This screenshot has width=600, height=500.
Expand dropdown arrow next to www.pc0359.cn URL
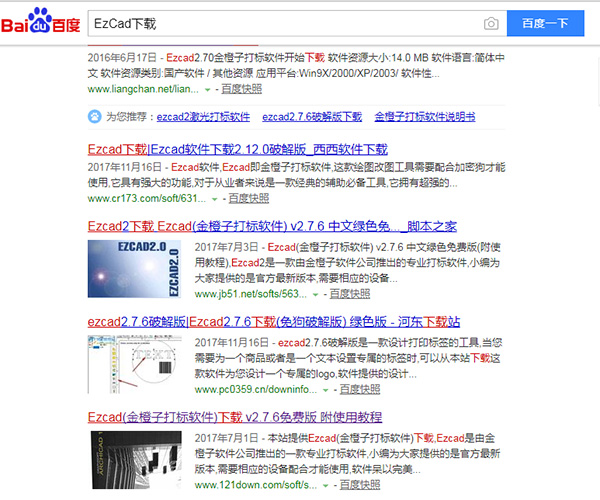326,390
